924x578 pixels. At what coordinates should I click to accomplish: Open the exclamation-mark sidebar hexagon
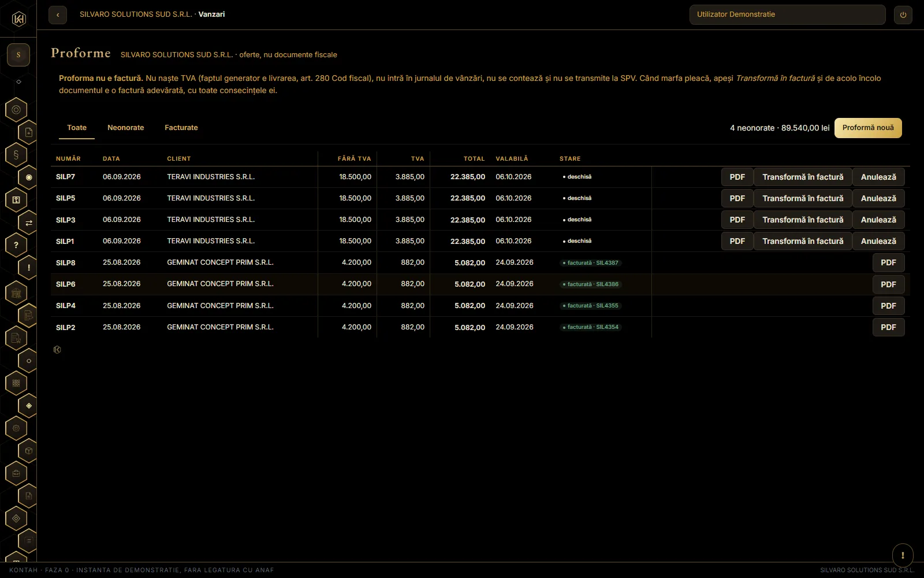[29, 268]
